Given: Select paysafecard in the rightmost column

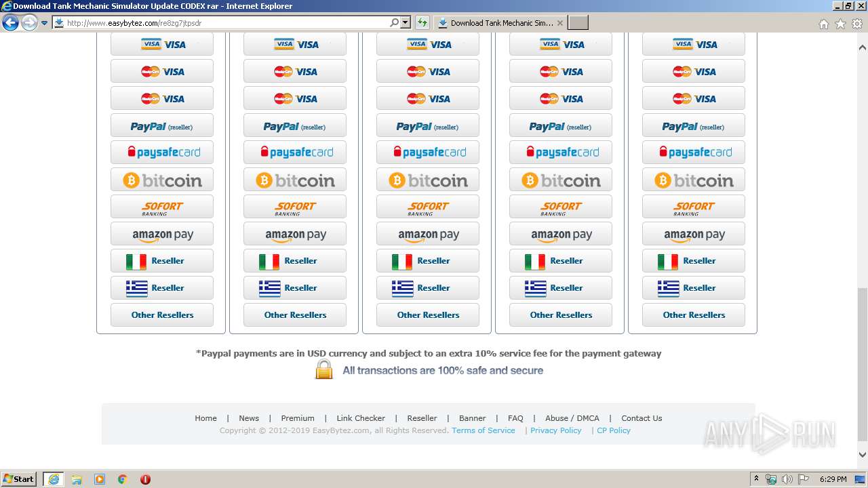Looking at the screenshot, I should 694,152.
